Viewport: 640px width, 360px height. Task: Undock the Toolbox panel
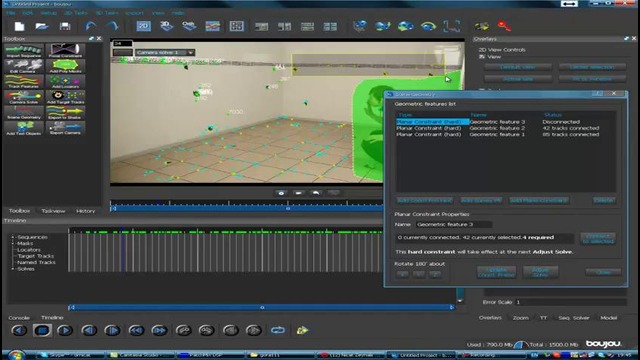[91, 38]
